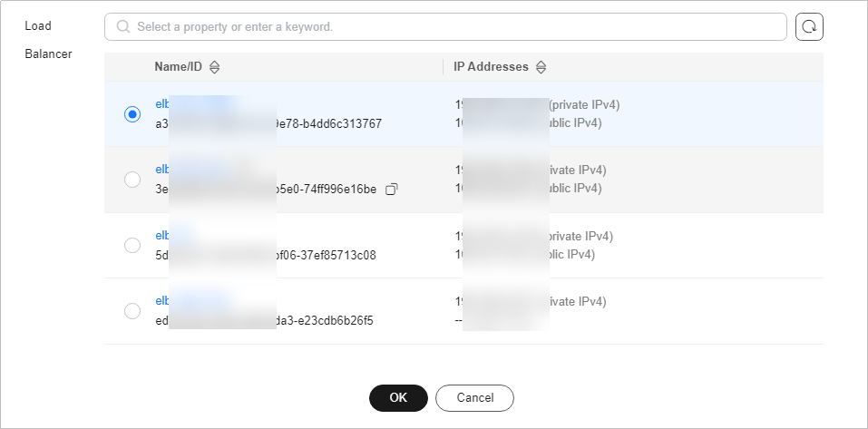Select load balancer radio ending b4dd6c313767
The height and width of the screenshot is (429, 868).
(x=132, y=114)
